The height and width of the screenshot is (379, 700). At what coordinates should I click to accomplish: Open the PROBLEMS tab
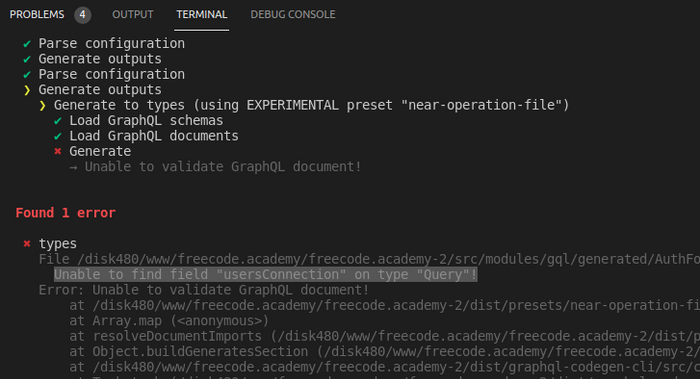[37, 15]
